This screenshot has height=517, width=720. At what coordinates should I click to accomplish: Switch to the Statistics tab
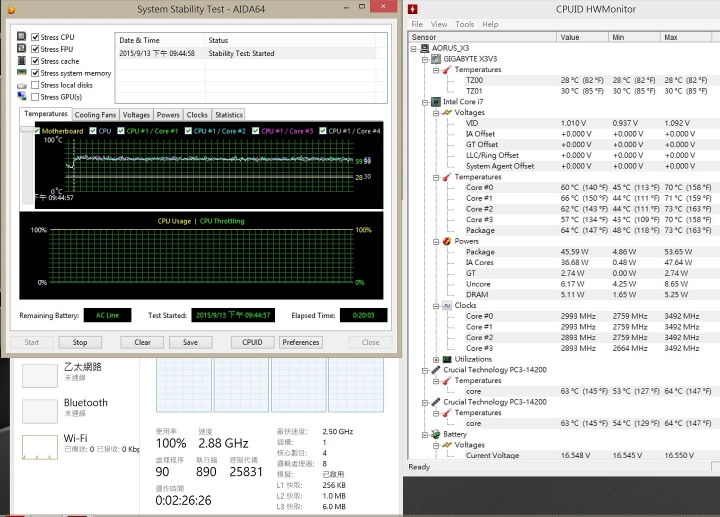pos(229,115)
